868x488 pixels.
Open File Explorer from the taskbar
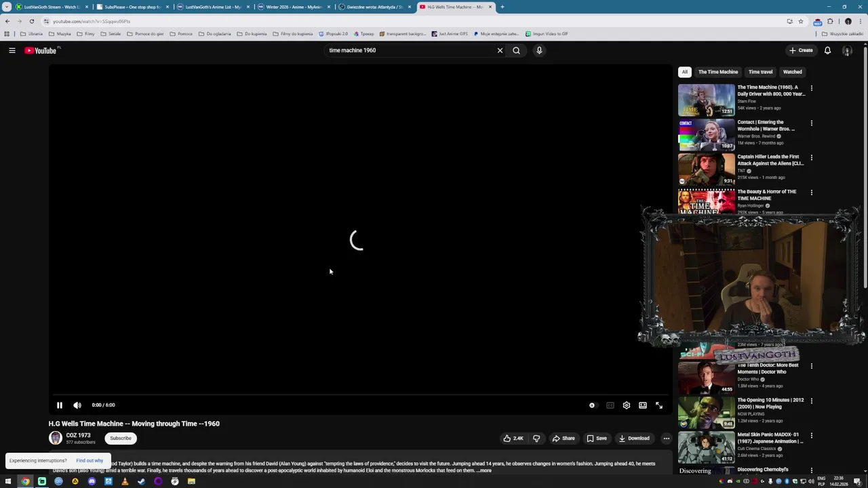coord(191,482)
